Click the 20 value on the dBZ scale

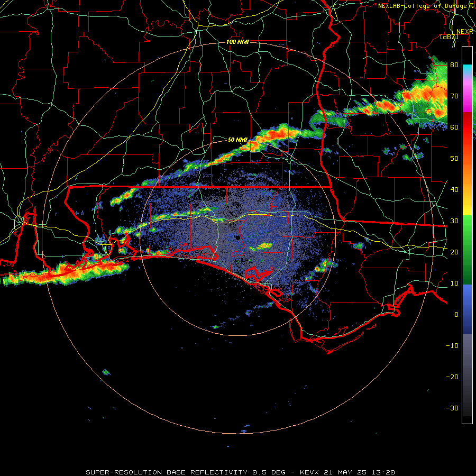click(x=454, y=252)
